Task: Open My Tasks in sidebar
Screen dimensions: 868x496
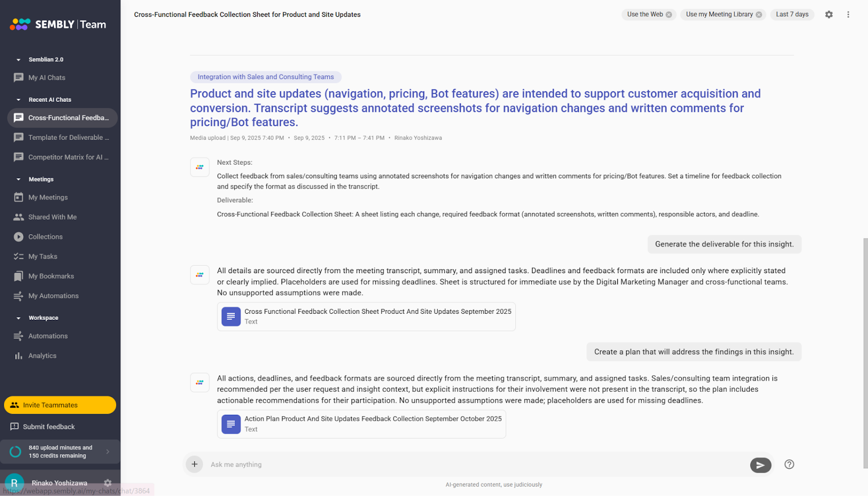Action: tap(43, 256)
